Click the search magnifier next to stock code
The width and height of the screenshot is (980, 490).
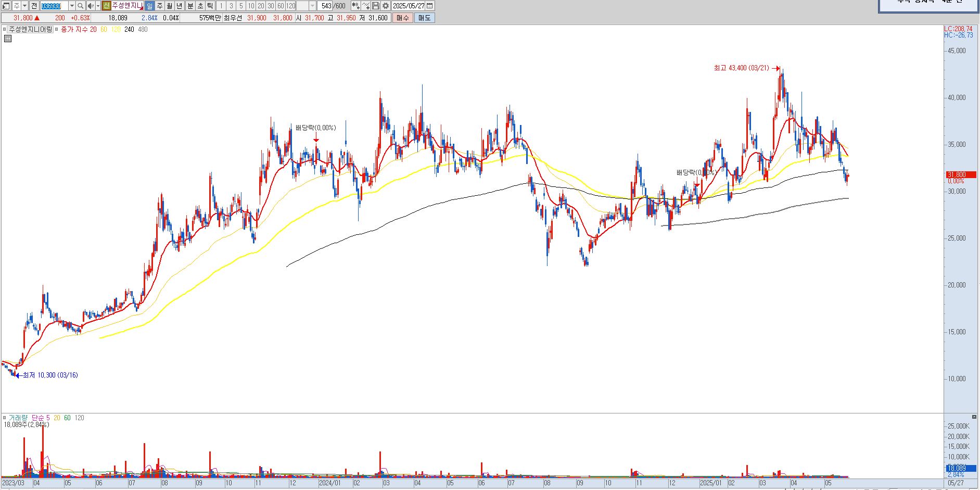[x=80, y=6]
